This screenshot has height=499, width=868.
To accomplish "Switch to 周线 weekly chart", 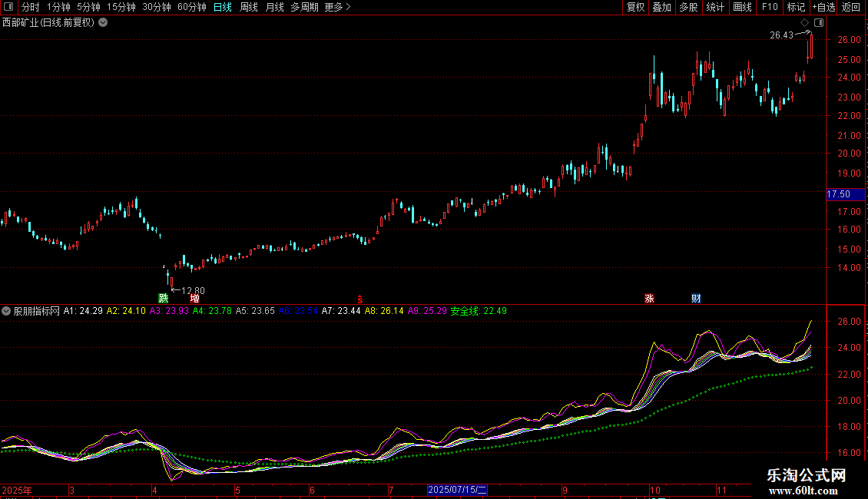I will point(249,7).
